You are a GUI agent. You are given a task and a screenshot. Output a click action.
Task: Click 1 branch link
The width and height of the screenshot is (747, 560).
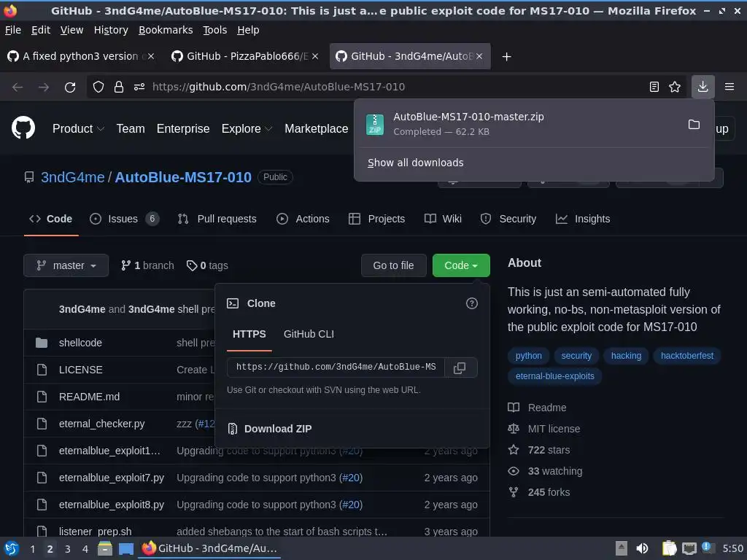coord(147,265)
